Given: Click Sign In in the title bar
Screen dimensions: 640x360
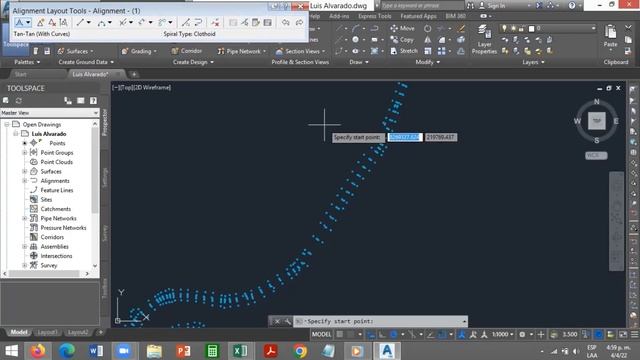Looking at the screenshot, I should [492, 5].
